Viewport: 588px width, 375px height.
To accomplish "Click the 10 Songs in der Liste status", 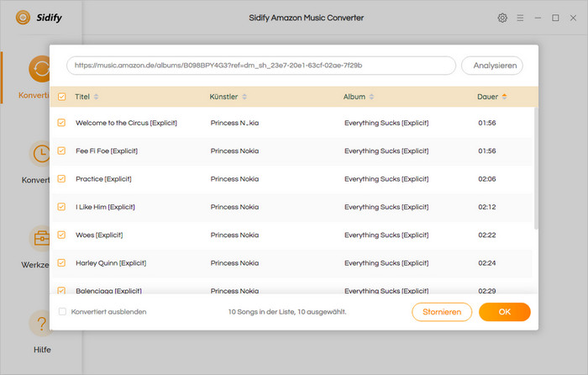I will (x=287, y=312).
